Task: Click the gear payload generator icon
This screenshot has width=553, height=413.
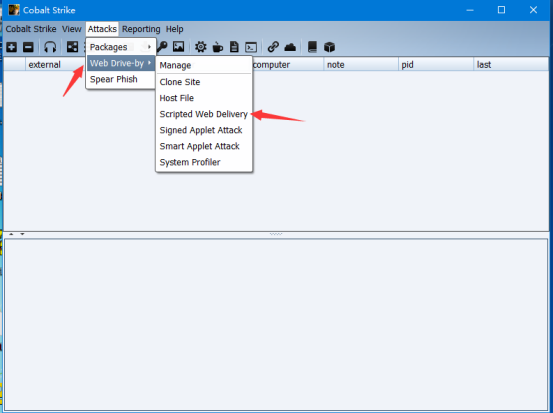Action: tap(201, 47)
